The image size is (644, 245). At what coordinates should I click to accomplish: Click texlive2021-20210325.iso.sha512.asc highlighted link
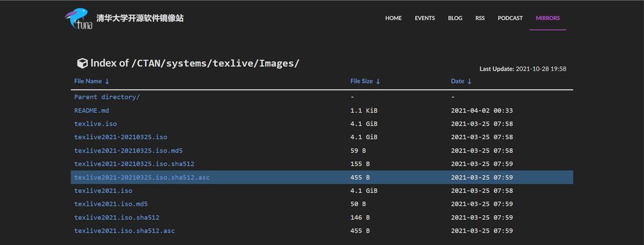click(x=142, y=178)
